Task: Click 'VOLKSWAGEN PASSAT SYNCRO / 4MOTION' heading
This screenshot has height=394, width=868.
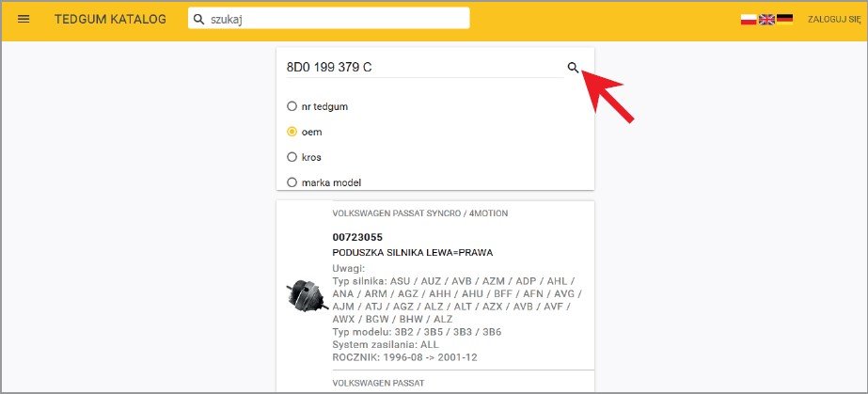Action: tap(420, 213)
